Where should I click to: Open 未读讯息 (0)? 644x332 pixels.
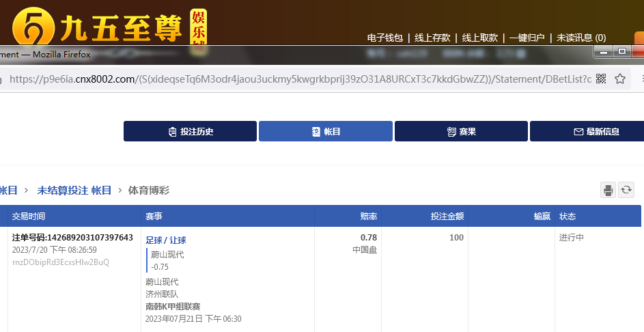pos(581,38)
